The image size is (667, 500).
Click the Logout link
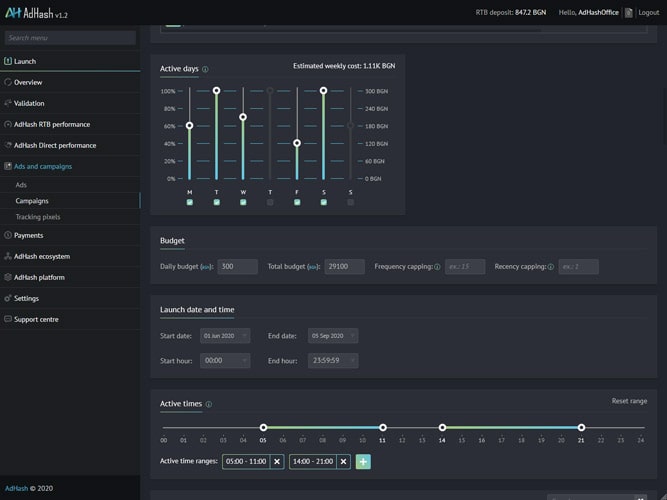pos(648,13)
